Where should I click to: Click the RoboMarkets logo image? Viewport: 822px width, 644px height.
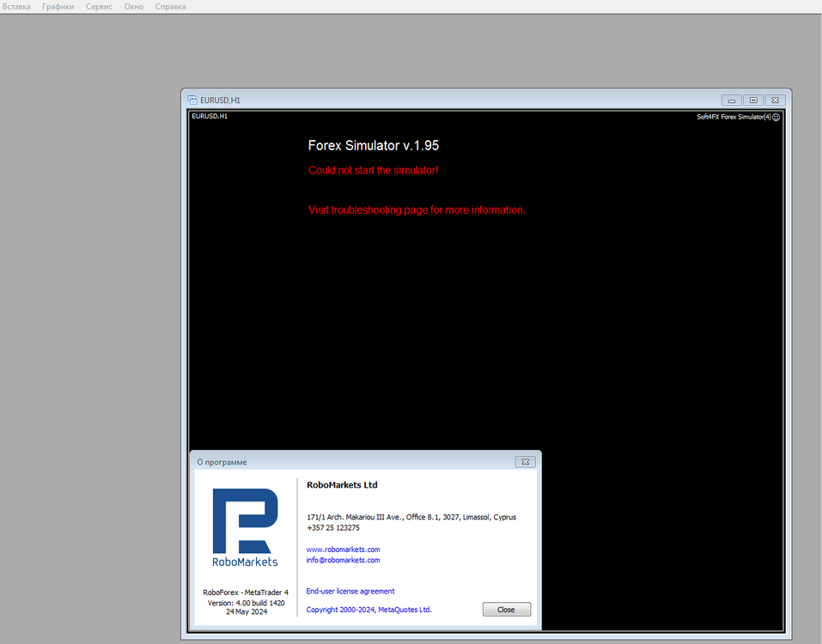(245, 527)
